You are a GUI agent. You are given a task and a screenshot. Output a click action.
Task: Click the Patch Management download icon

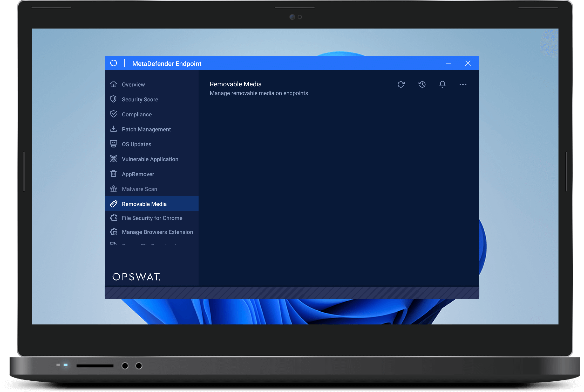tap(113, 129)
